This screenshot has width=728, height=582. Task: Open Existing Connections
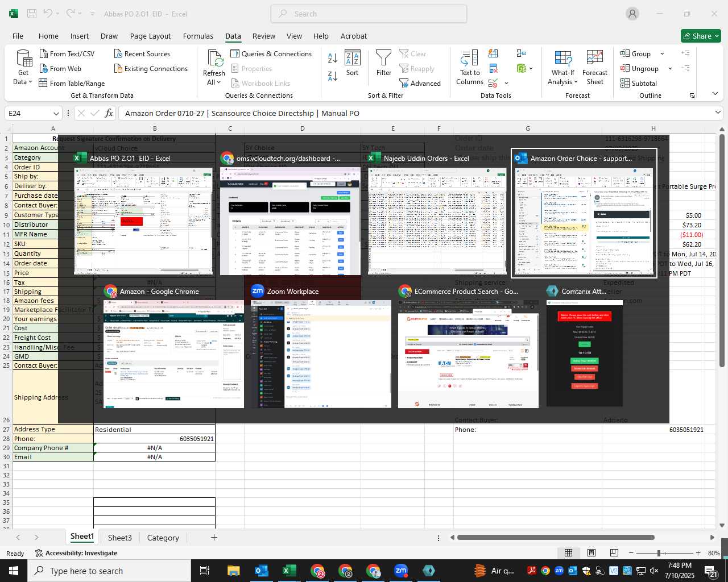(x=151, y=68)
